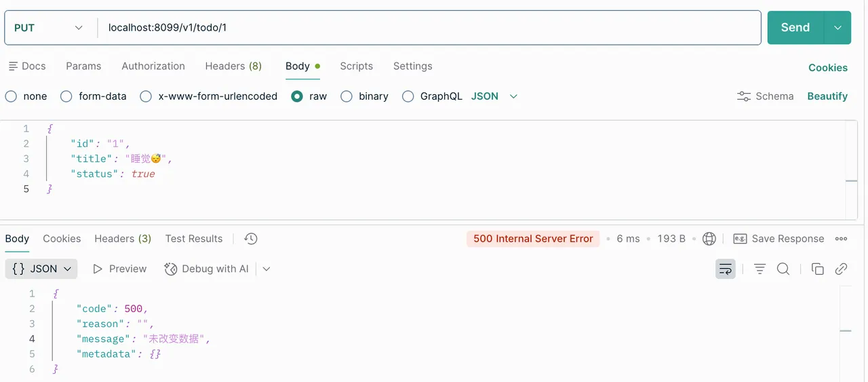The height and width of the screenshot is (382, 868).
Task: Toggle word wrap icon in response toolbar
Action: click(x=726, y=269)
